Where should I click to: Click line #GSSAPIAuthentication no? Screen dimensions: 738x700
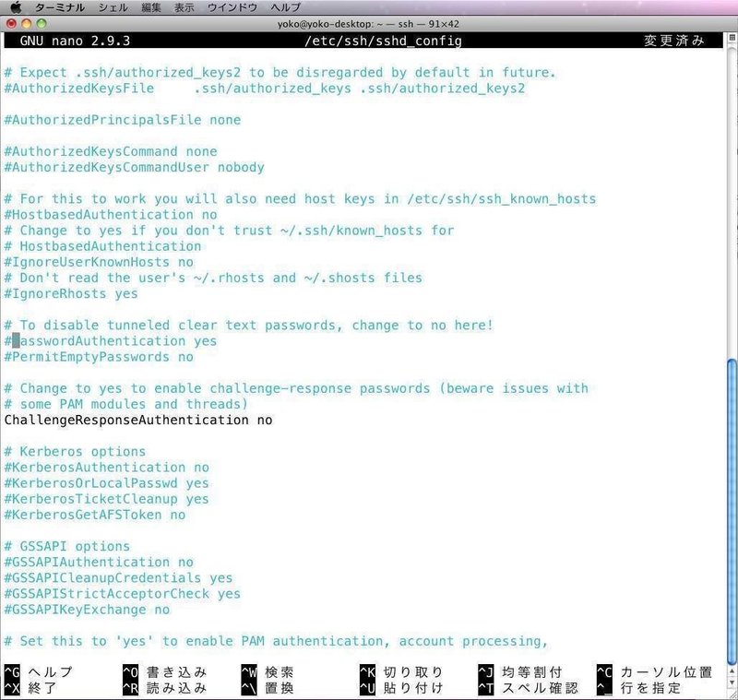[99, 563]
